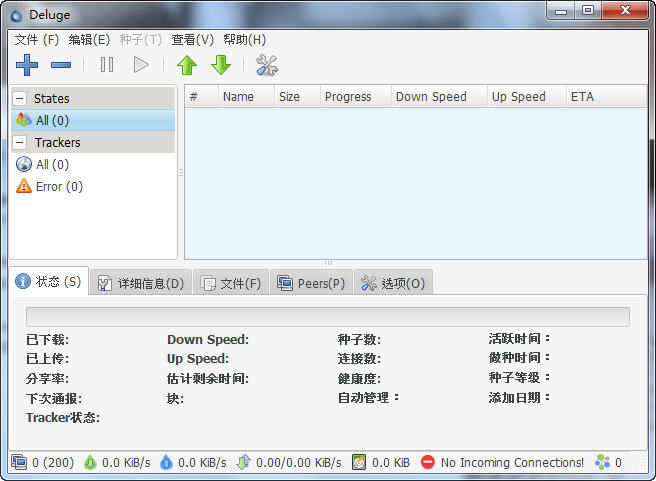Screen dimensions: 656x481
Task: Click the 0.00/0.00 KiB/s status text
Action: (x=299, y=463)
